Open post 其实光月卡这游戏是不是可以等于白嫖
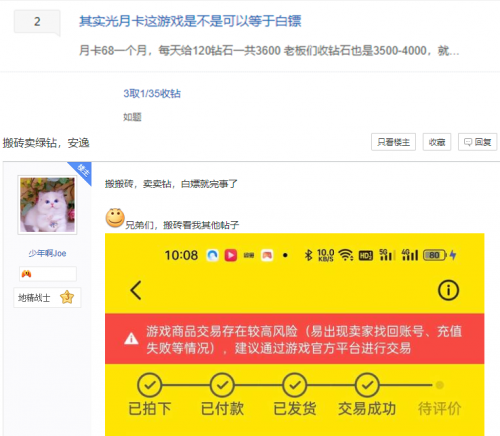 (190, 21)
